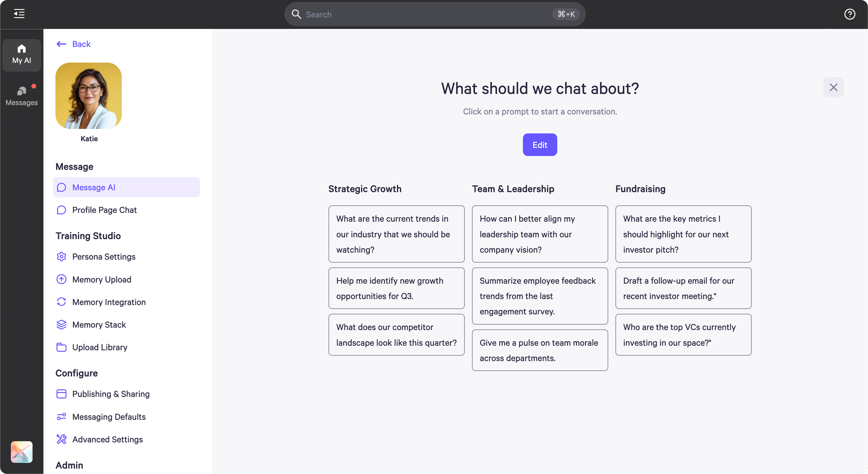Open Profile Page Chat
The width and height of the screenshot is (868, 474).
coord(104,210)
